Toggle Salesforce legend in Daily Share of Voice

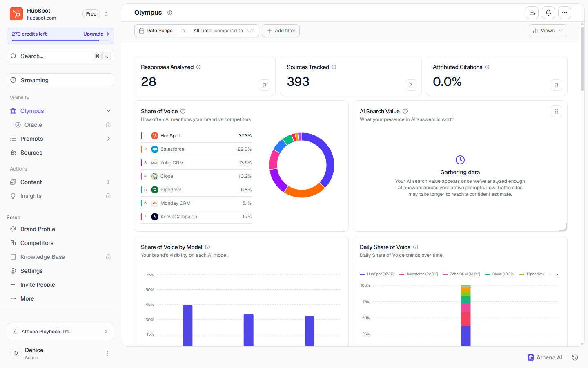click(x=419, y=274)
